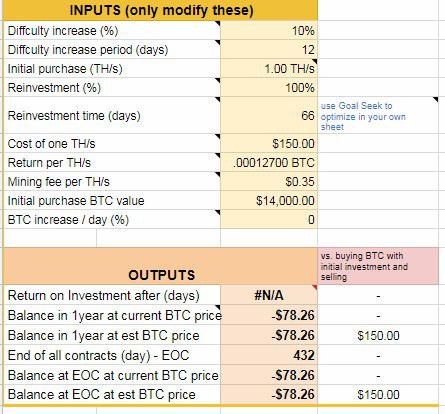Image resolution: width=445 pixels, height=414 pixels.
Task: Select the Return per TH/s BTC value
Action: pyautogui.click(x=269, y=162)
